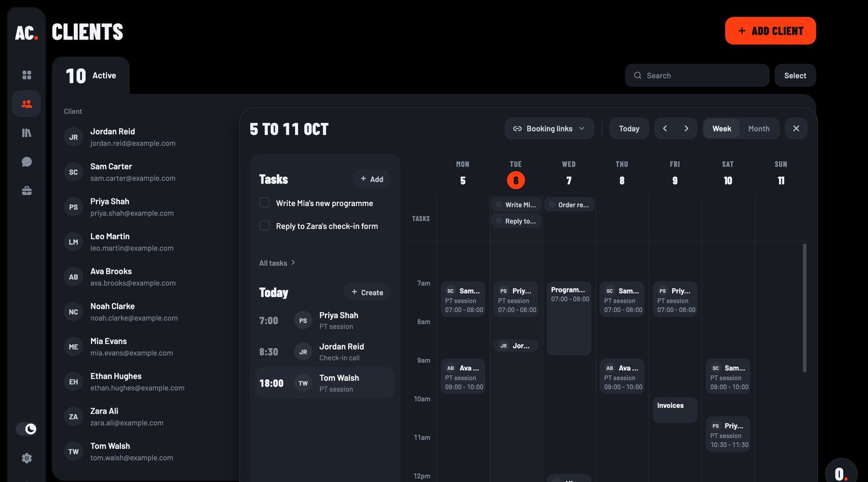Switch to the Week view

coord(722,128)
